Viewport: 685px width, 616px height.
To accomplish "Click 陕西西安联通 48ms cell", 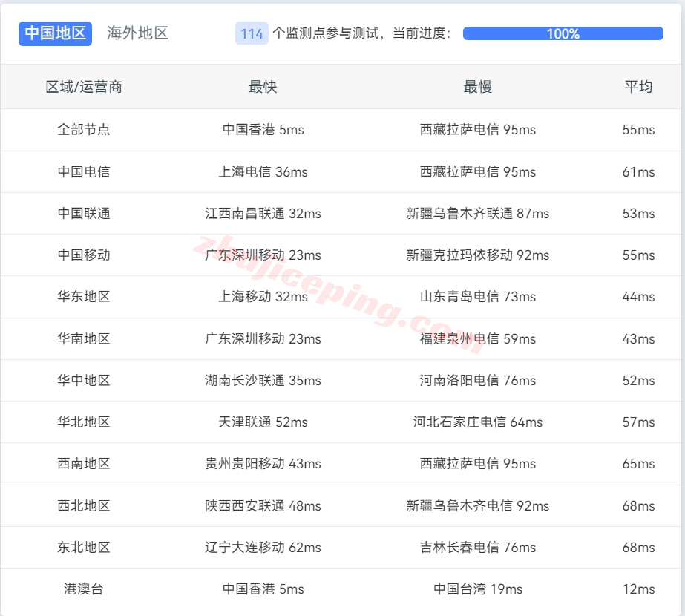I will [x=263, y=506].
